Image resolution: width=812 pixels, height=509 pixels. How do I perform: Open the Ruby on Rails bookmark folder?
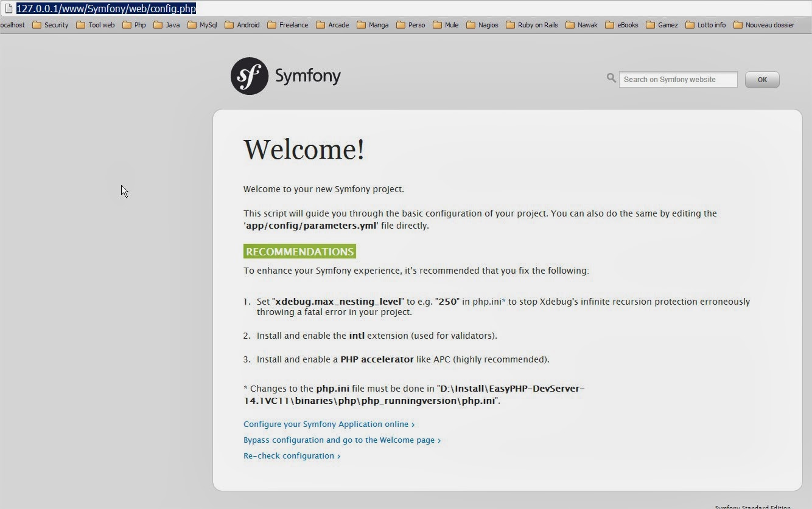(531, 25)
